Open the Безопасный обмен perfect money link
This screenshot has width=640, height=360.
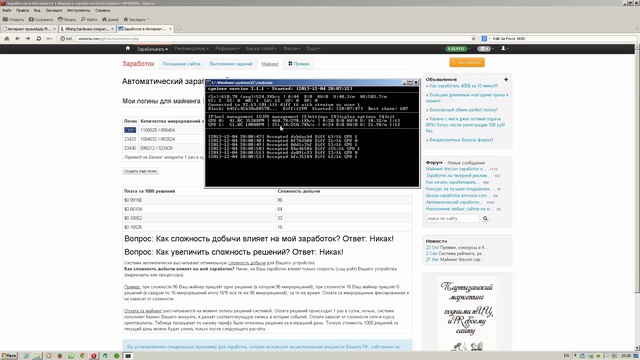point(463,110)
